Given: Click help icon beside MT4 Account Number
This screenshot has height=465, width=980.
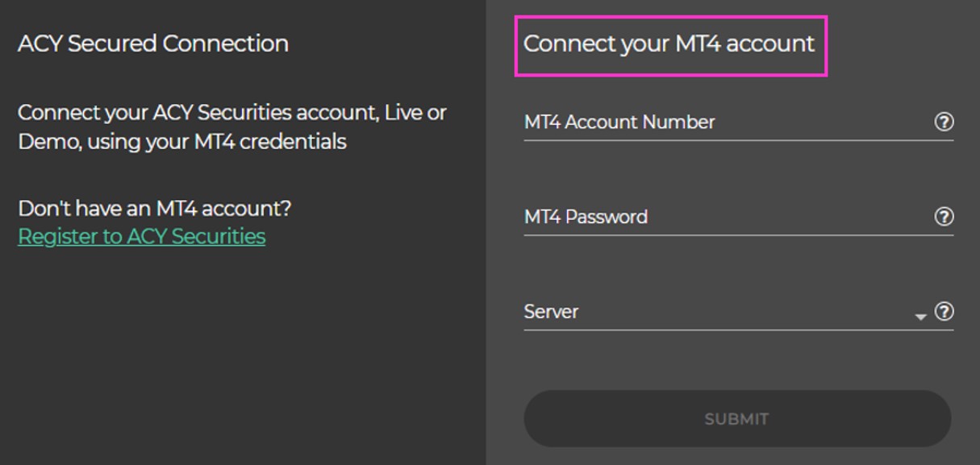Looking at the screenshot, I should tap(944, 122).
